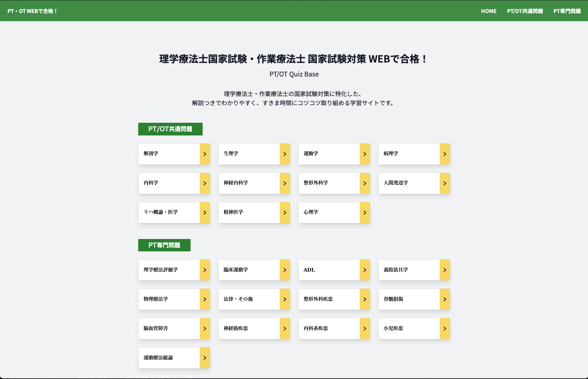Open the 脳血管障害 category
The image size is (588, 379).
tap(174, 329)
